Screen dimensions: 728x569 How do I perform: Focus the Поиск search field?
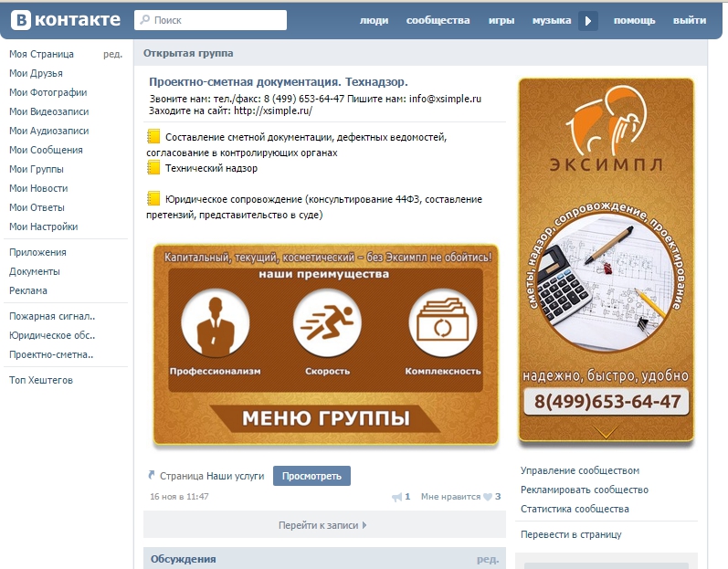pos(210,20)
